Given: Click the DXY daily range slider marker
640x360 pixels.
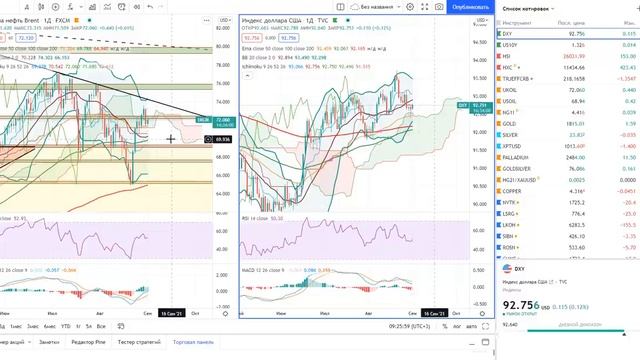Looking at the screenshot, I should (624, 334).
